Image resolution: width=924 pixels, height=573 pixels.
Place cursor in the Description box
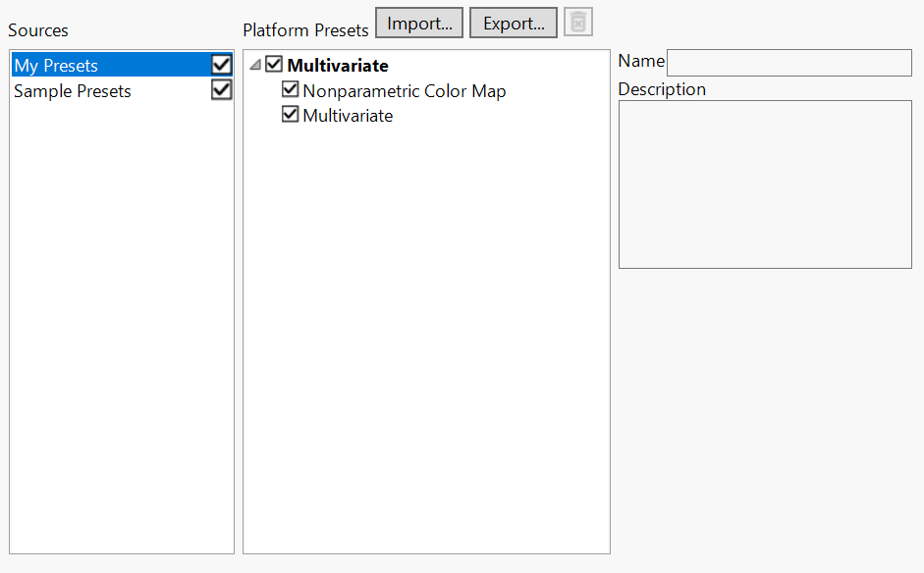point(764,184)
